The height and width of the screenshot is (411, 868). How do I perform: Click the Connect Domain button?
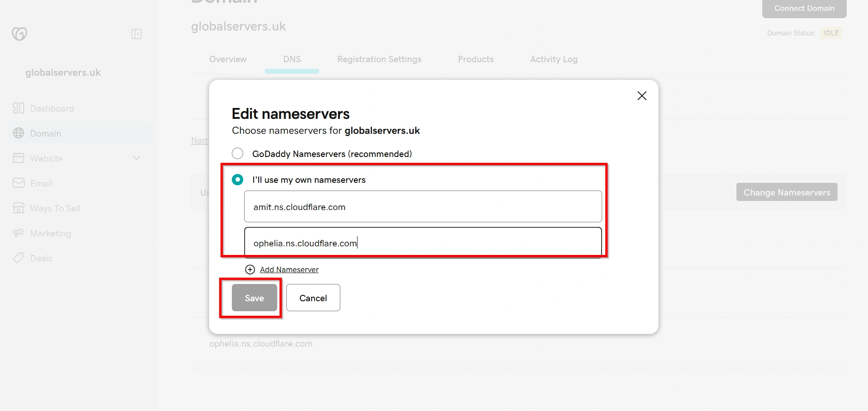click(804, 8)
